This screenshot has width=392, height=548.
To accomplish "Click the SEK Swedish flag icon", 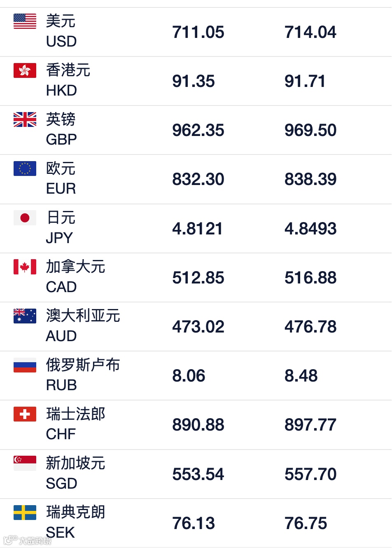I will (25, 512).
